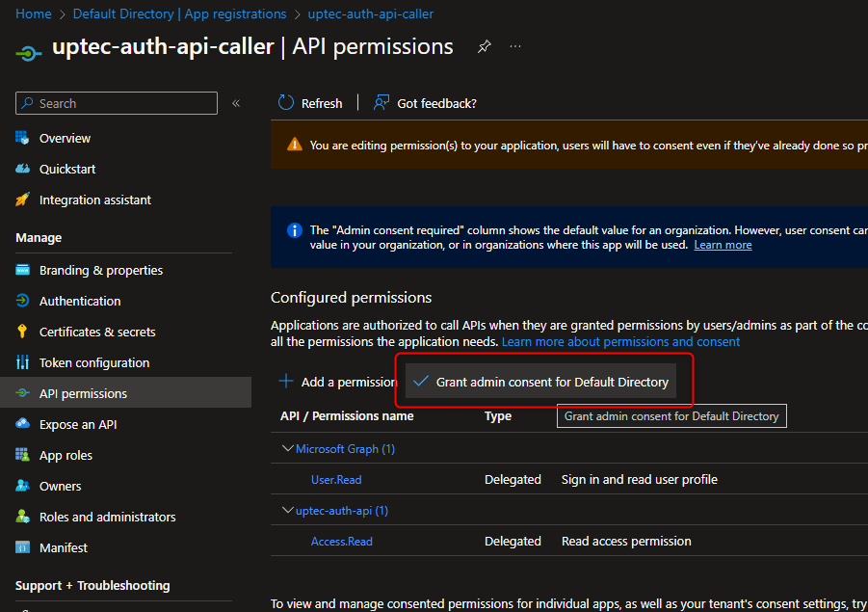Collapse the Microsoft Graph permissions group
Screen dimensions: 868x612
(x=287, y=448)
